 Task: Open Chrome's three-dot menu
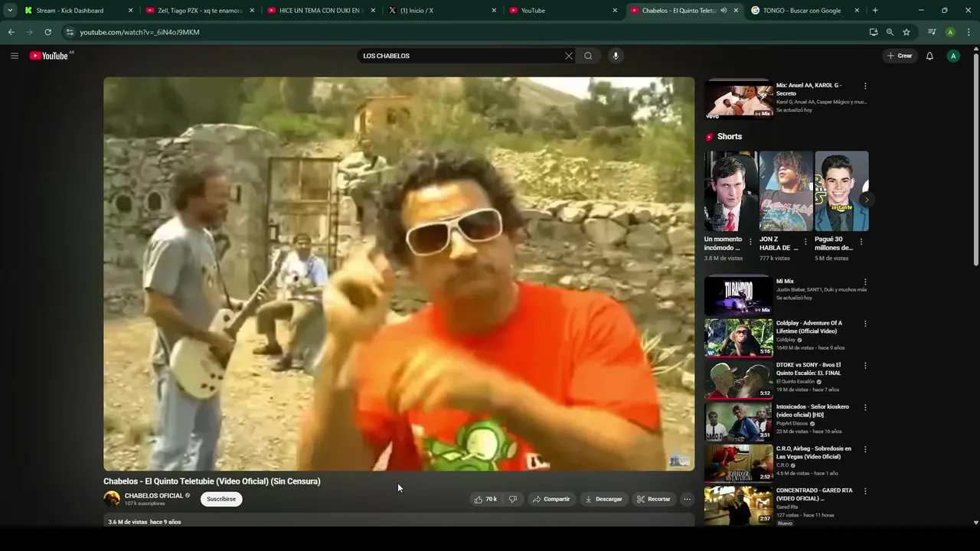click(969, 32)
